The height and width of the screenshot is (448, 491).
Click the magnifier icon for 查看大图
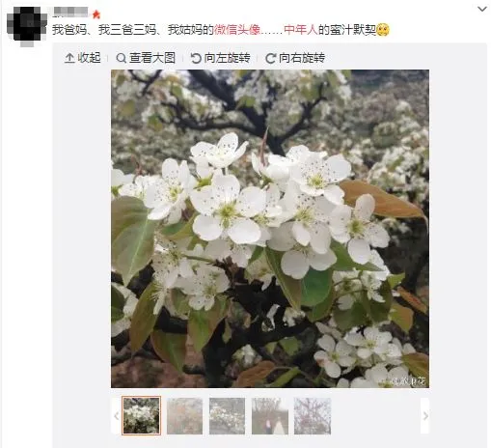121,58
